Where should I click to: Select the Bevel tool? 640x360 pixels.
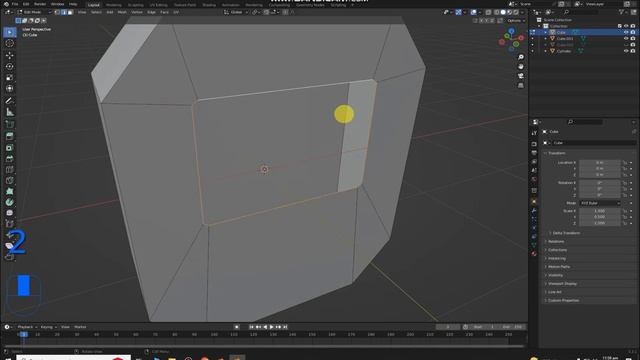9,158
